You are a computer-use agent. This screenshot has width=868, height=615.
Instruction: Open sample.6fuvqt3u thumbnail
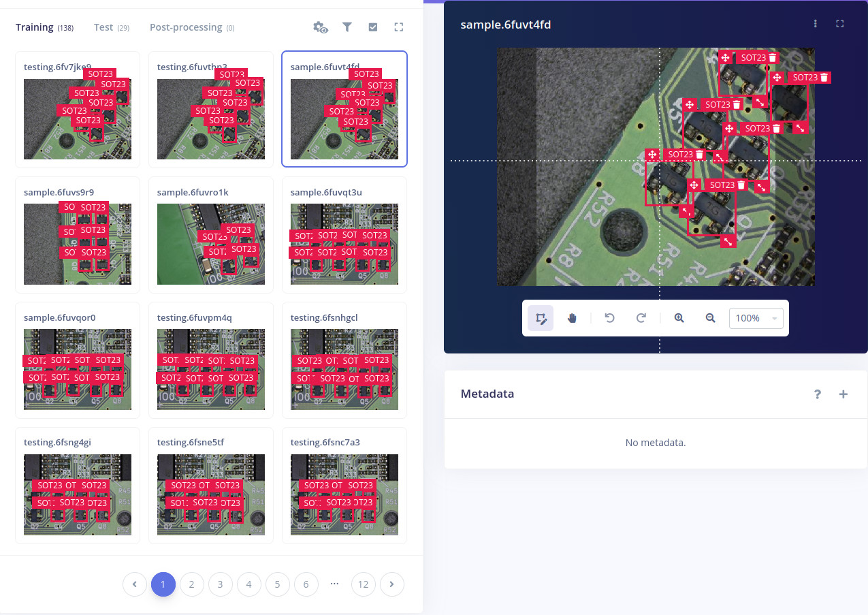pyautogui.click(x=344, y=244)
